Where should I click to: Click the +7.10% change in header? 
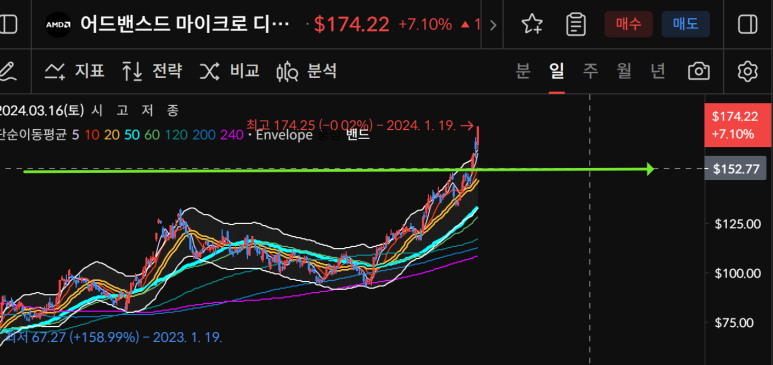(425, 24)
